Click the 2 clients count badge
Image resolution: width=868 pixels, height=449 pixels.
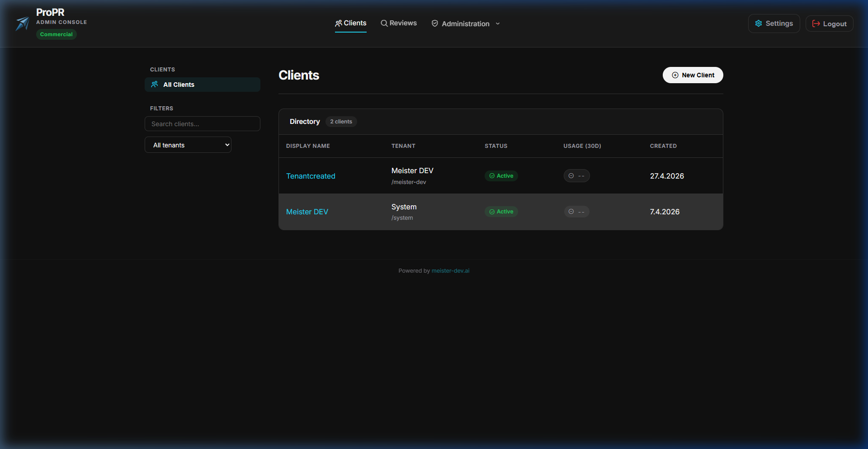coord(341,122)
